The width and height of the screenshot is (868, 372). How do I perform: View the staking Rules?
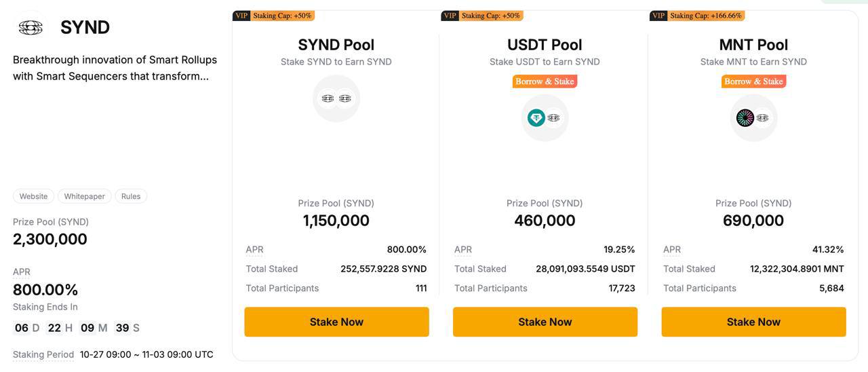click(x=131, y=196)
